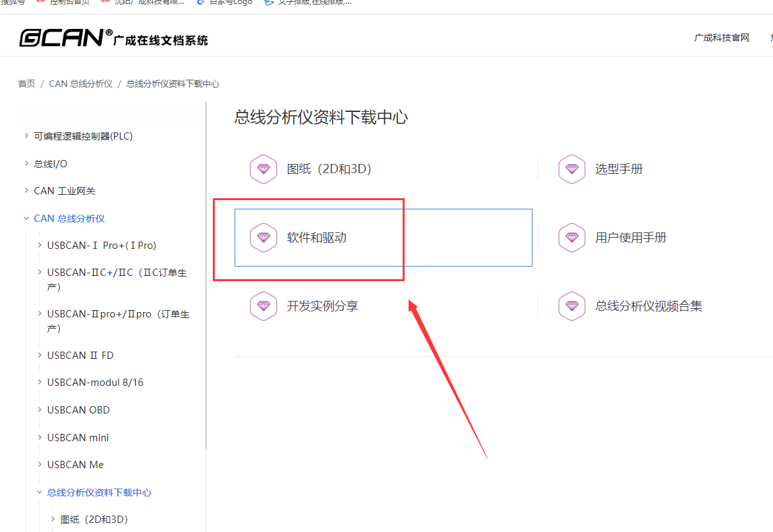773x532 pixels.
Task: Select USBCAN OBD in sidebar
Action: pos(78,410)
